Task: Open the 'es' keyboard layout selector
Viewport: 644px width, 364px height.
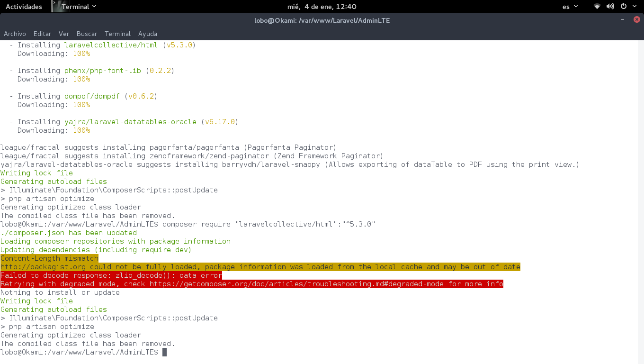Action: click(x=570, y=7)
